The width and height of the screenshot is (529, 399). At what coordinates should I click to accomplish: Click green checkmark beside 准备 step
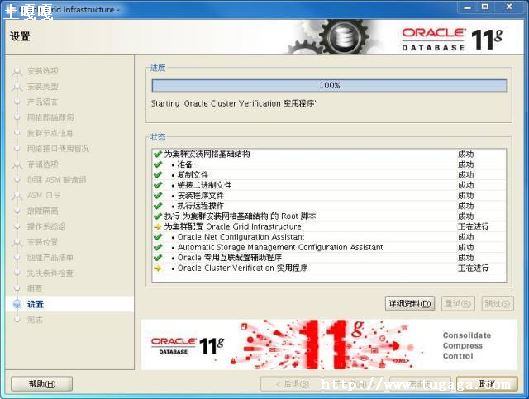tap(158, 165)
